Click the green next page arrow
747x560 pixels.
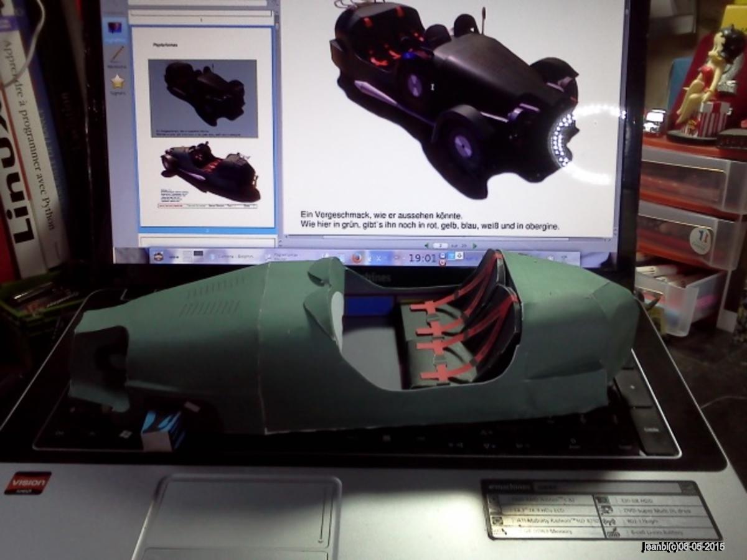point(474,246)
